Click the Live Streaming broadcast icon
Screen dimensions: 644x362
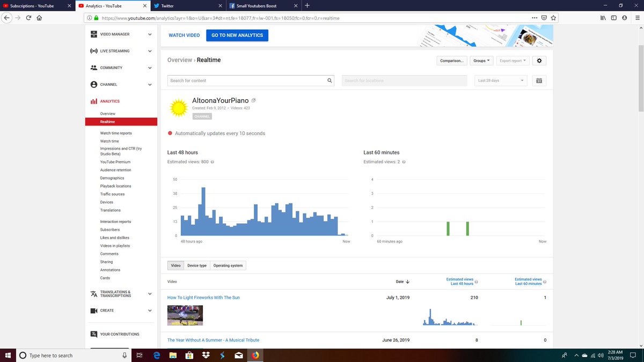pyautogui.click(x=93, y=51)
